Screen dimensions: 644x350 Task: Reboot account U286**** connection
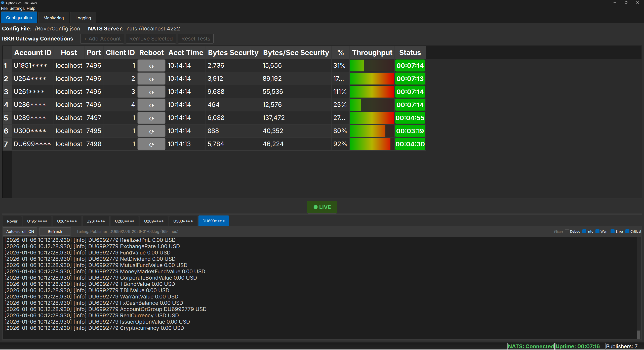pos(151,105)
